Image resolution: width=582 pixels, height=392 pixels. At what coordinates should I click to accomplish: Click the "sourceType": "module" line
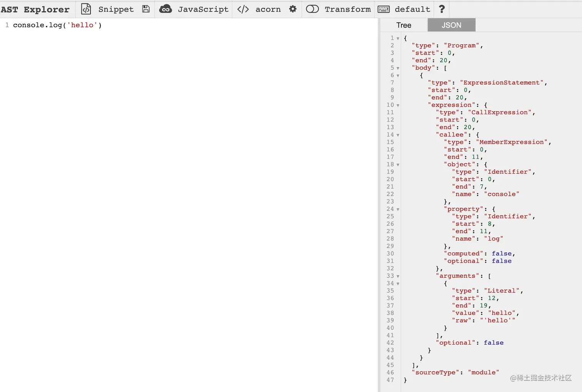[x=455, y=372]
